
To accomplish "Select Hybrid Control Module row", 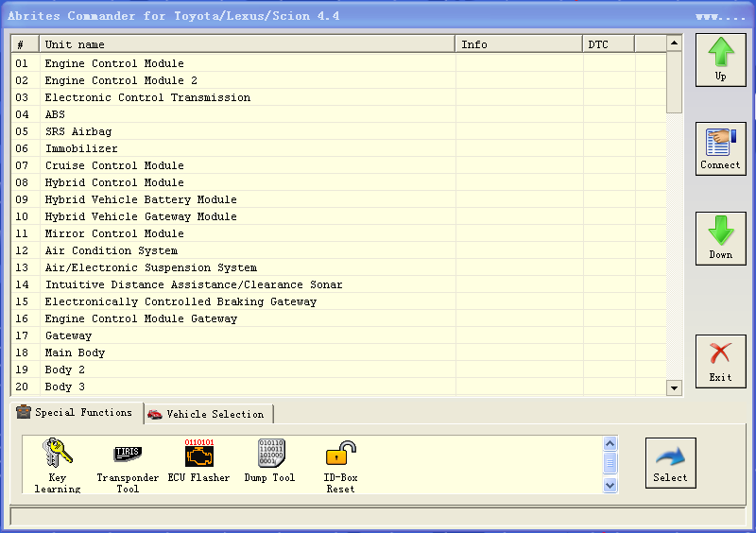I will (339, 182).
